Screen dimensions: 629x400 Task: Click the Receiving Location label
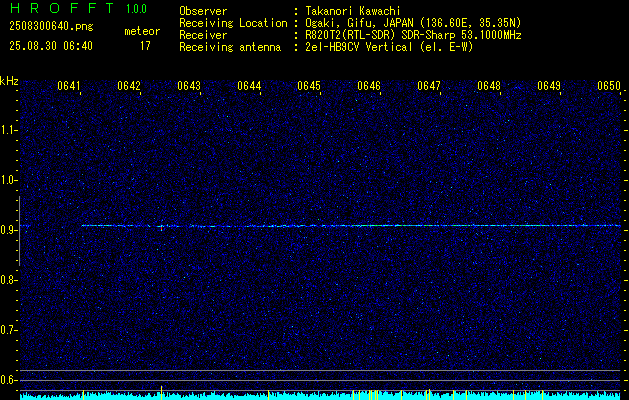(233, 23)
